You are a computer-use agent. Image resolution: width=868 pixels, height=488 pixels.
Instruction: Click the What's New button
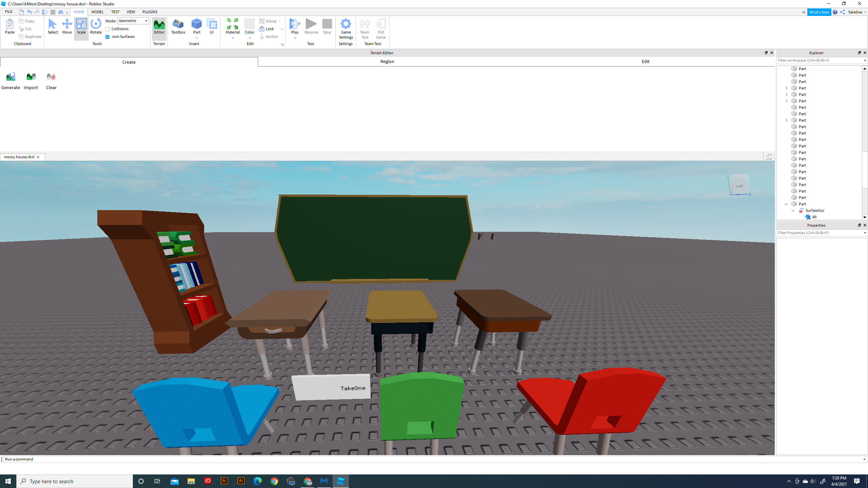pos(818,12)
